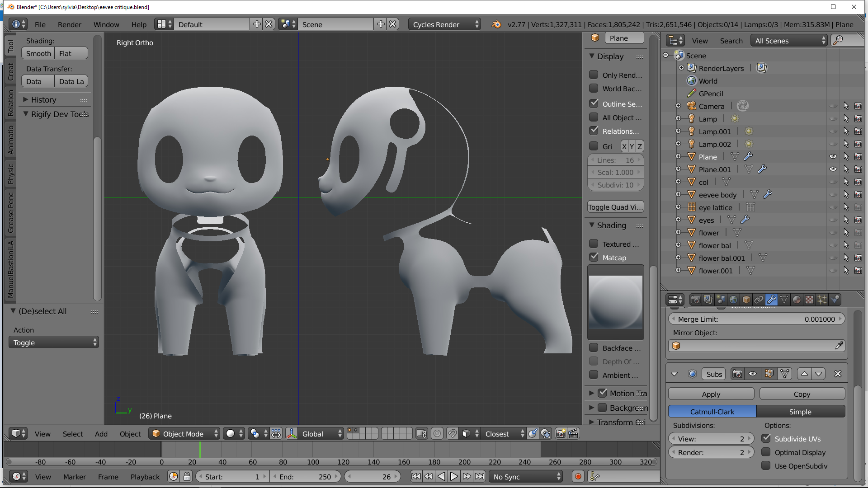
Task: Enable the Only Render checkbox
Action: pyautogui.click(x=594, y=75)
